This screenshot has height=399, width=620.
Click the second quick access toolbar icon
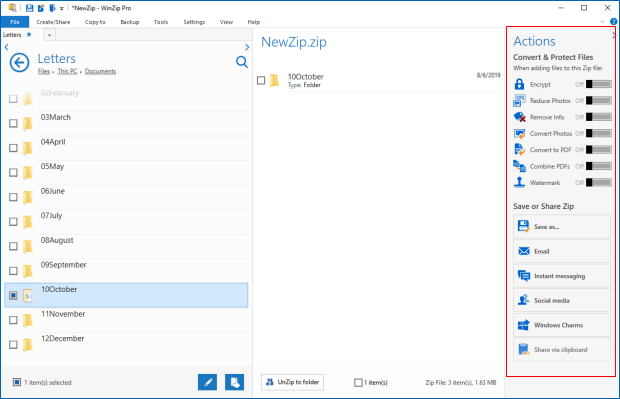tap(41, 8)
